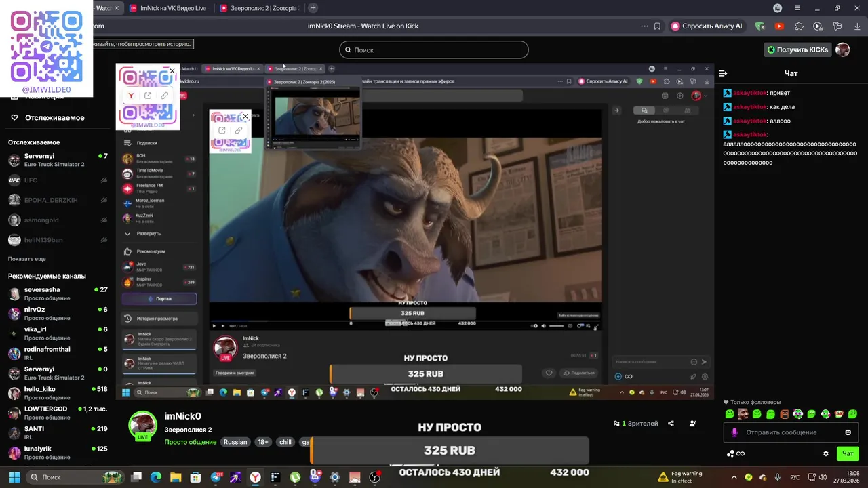Open the green shield adblock extension
This screenshot has height=488, width=868.
760,26
